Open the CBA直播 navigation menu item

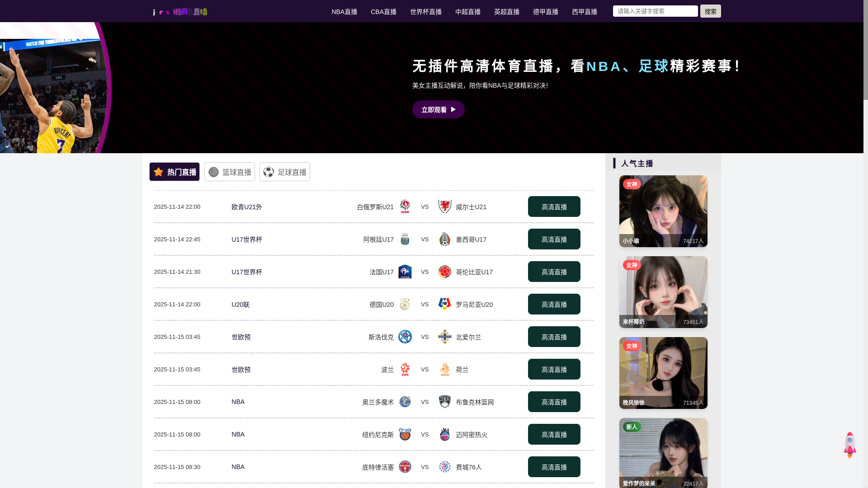[x=383, y=12]
